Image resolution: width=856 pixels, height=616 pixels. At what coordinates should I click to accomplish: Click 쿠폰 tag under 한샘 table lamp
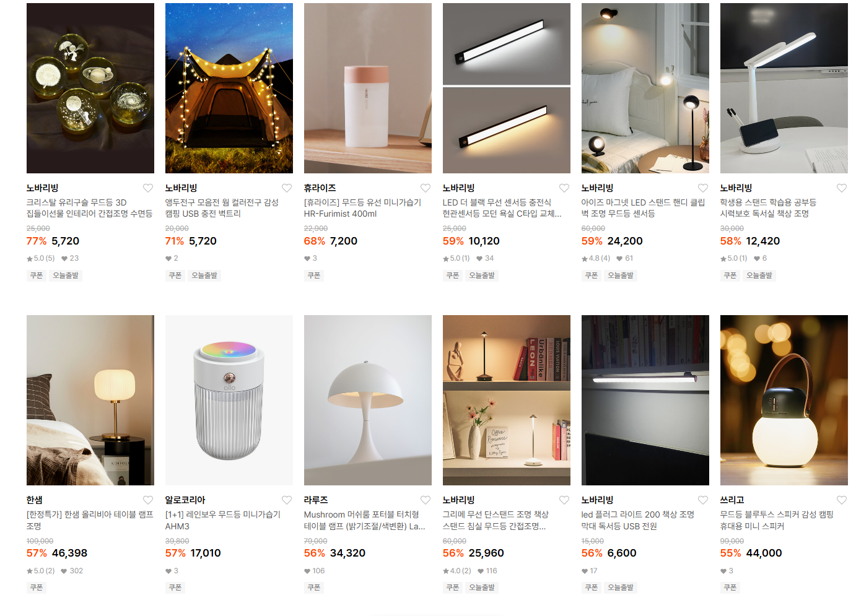[37, 588]
